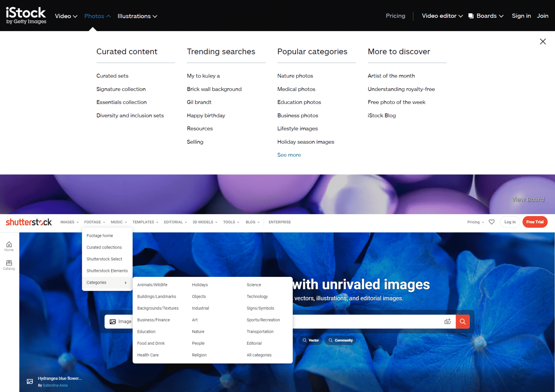
Task: Choose Animals/Wildlife category
Action: (152, 285)
